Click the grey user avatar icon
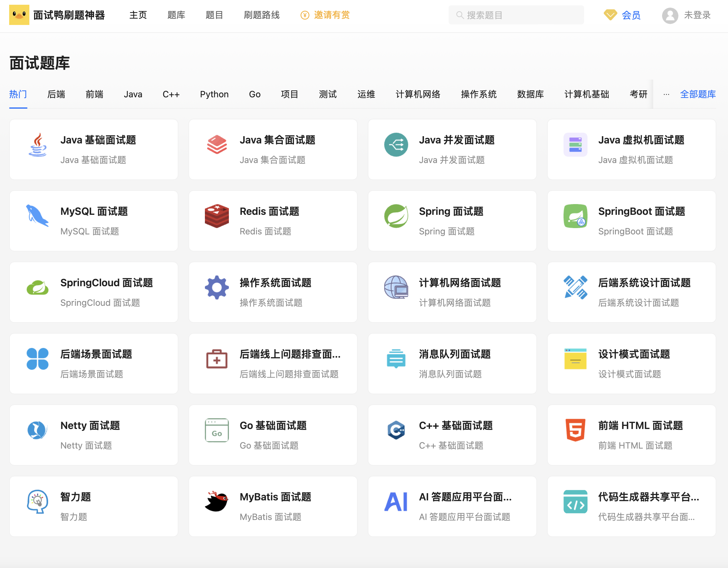 670,15
